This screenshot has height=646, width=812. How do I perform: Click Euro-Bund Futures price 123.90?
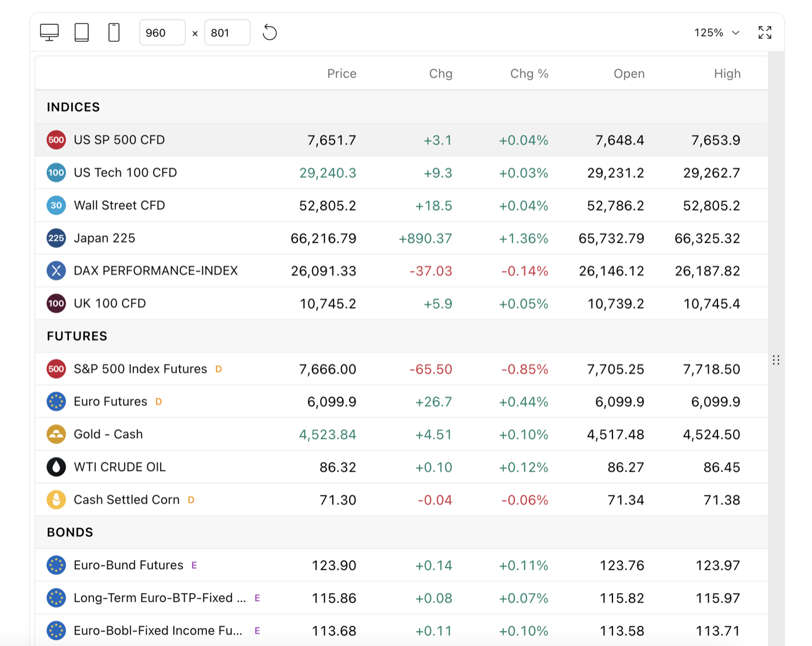coord(334,565)
